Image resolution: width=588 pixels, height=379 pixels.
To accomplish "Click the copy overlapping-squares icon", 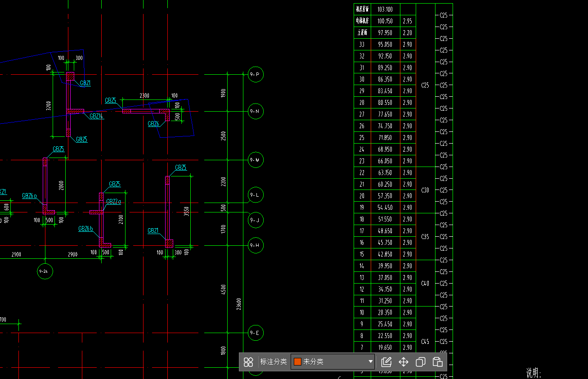I will point(421,362).
